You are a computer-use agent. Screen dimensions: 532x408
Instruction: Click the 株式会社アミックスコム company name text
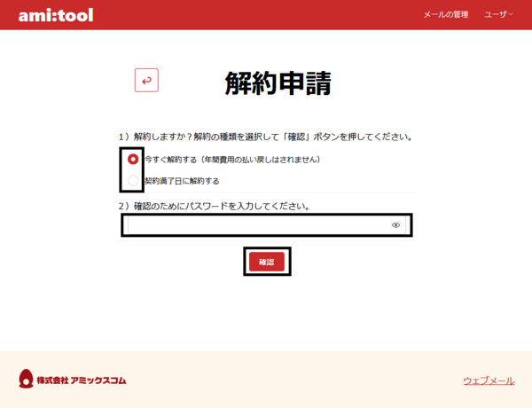coord(82,381)
